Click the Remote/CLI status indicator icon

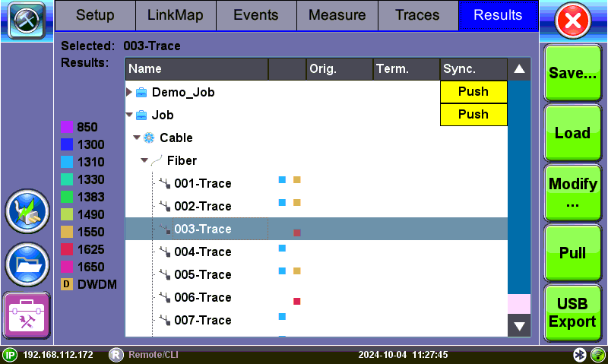(x=116, y=355)
